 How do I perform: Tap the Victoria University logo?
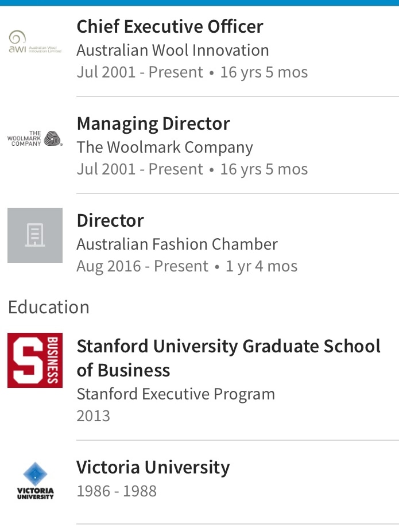click(x=35, y=480)
